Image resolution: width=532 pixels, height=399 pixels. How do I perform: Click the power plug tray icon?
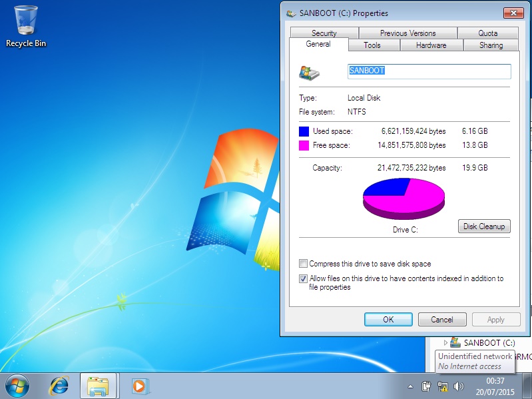[426, 386]
